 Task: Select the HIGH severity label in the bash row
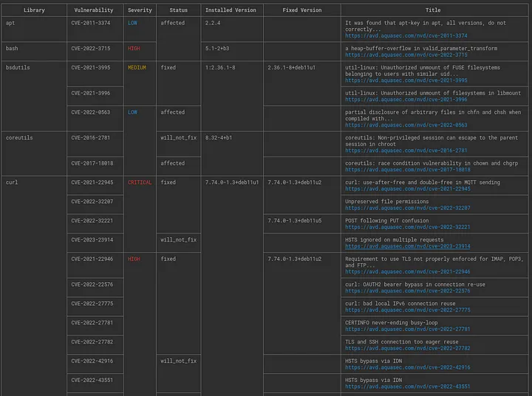134,48
